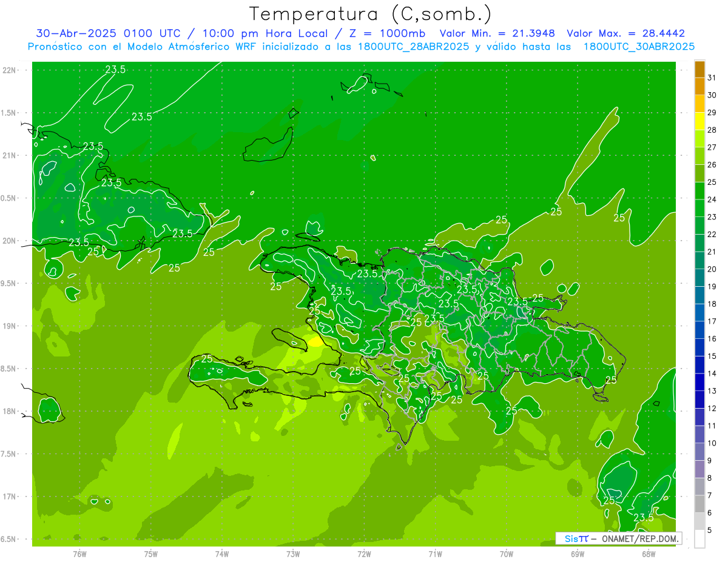Viewport: 728px width, 562px height.
Task: Pick the orange swatch between 30 and 31
Action: coord(699,86)
